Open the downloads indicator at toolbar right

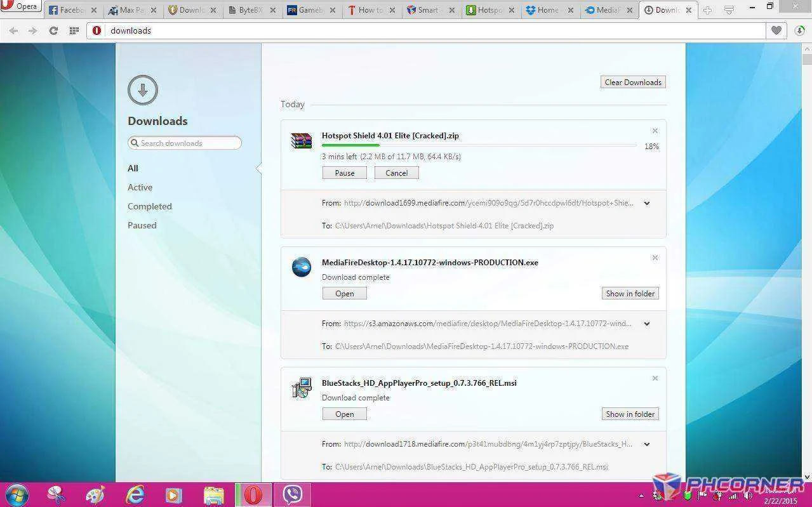click(799, 30)
